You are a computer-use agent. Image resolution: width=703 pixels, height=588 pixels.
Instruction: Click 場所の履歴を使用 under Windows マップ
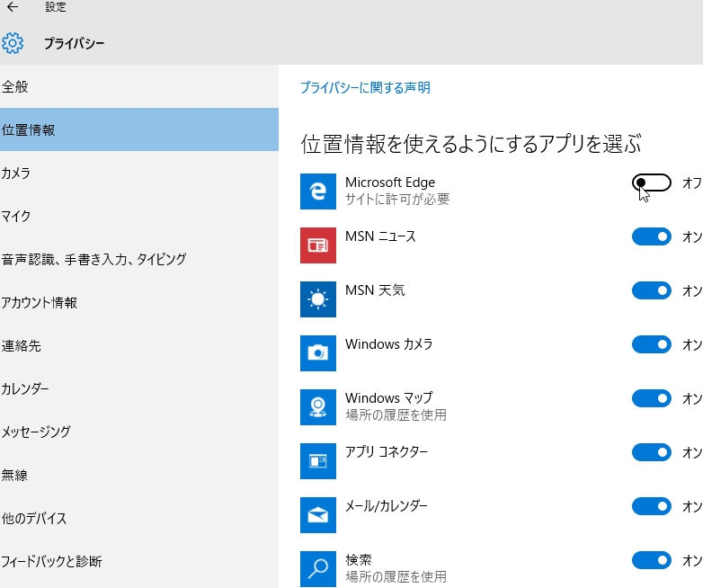pos(396,414)
